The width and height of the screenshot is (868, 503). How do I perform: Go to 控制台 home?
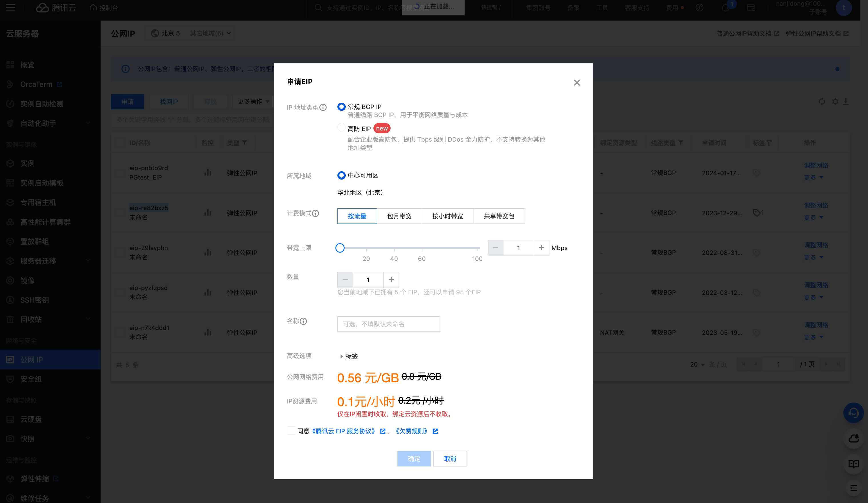click(x=104, y=8)
